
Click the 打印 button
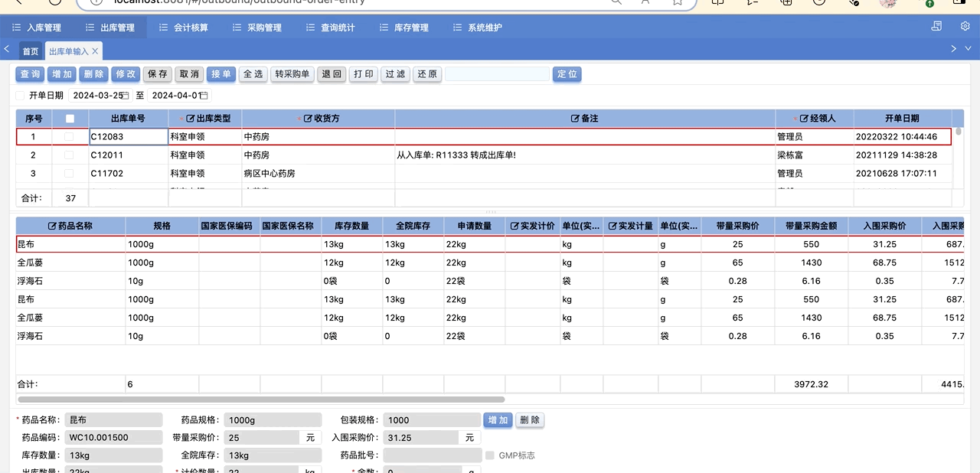pyautogui.click(x=364, y=74)
